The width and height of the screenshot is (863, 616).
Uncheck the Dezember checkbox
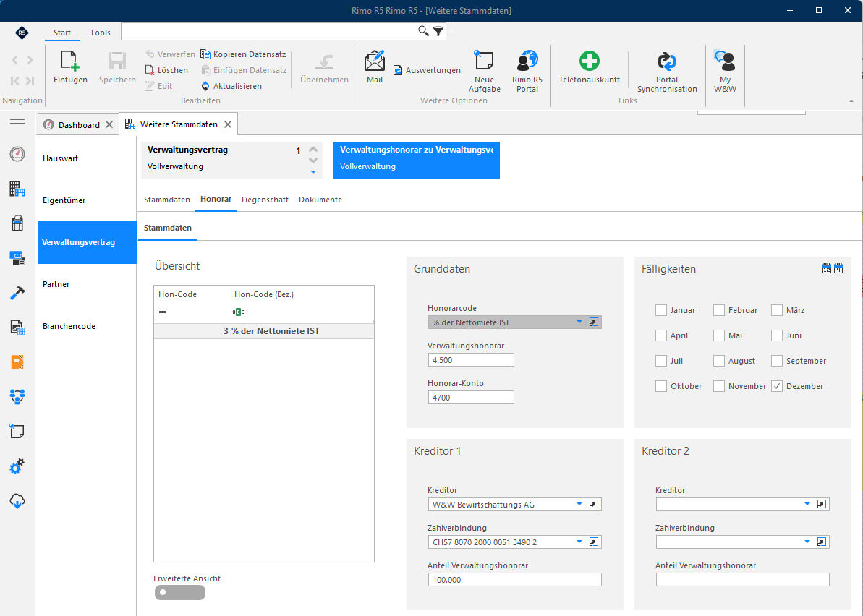click(x=777, y=386)
